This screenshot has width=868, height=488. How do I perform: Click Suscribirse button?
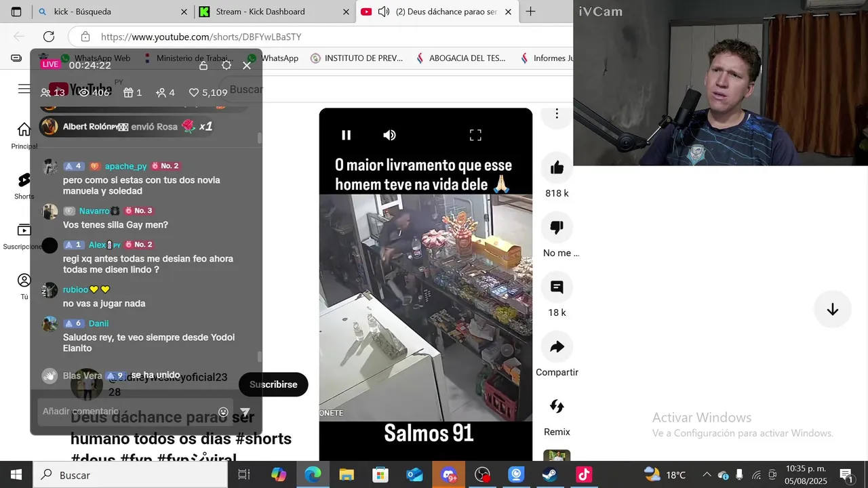(x=273, y=384)
